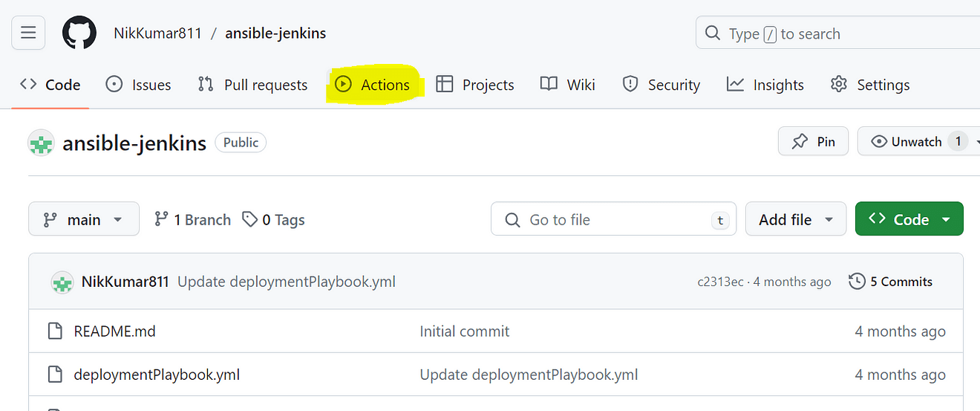Go to the Pull requests tab

252,85
